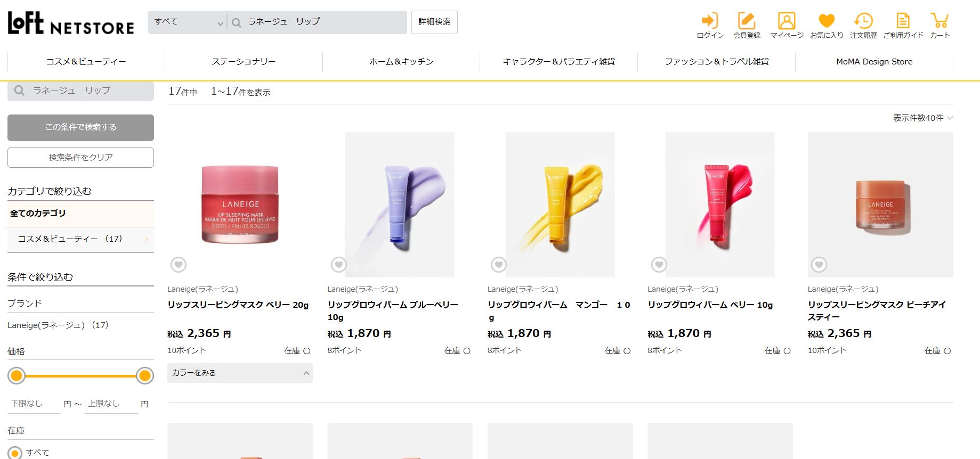The width and height of the screenshot is (980, 459).
Task: Click the orange price range slider track
Action: pyautogui.click(x=80, y=376)
